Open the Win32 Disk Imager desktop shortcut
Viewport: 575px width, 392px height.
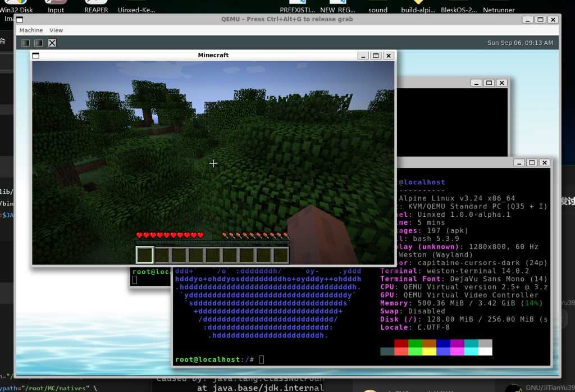16,10
